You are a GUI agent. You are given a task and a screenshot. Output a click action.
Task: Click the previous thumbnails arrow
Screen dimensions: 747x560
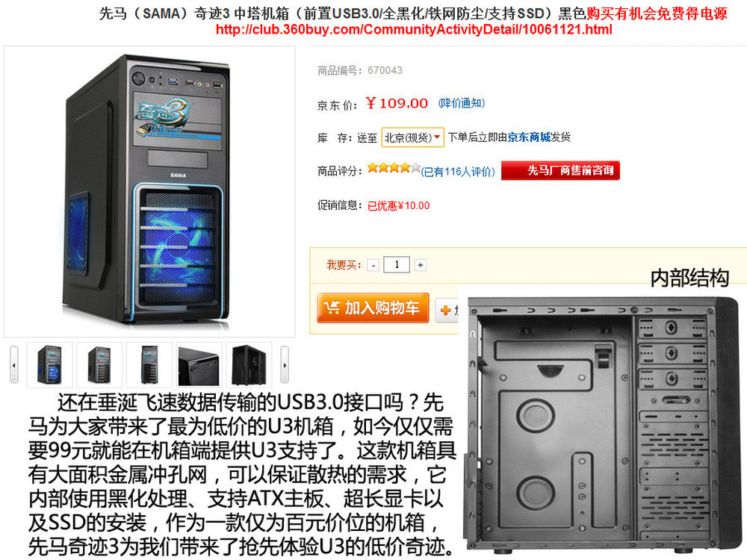[13, 365]
